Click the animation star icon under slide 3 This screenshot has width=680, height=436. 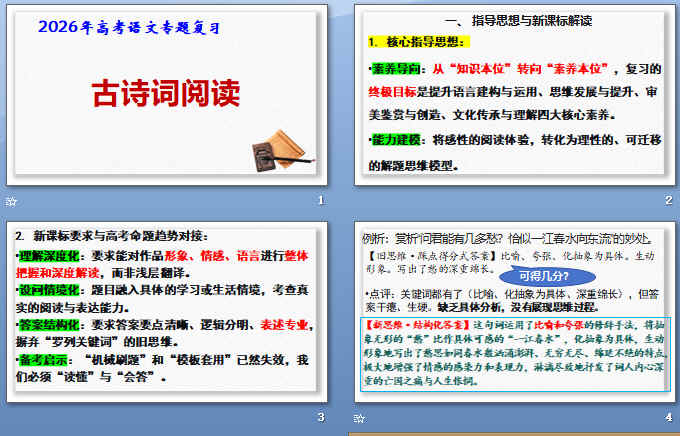click(x=12, y=417)
